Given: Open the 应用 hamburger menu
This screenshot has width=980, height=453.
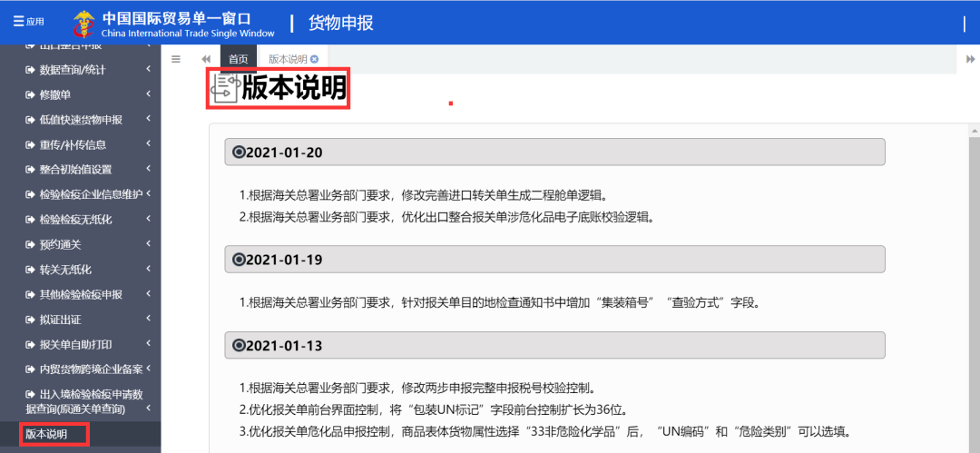Looking at the screenshot, I should (29, 22).
